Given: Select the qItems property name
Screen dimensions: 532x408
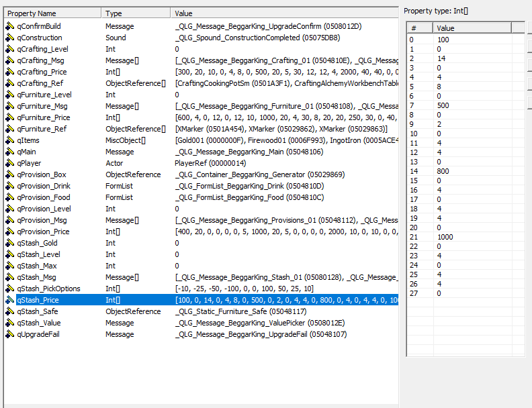Looking at the screenshot, I should tap(28, 140).
